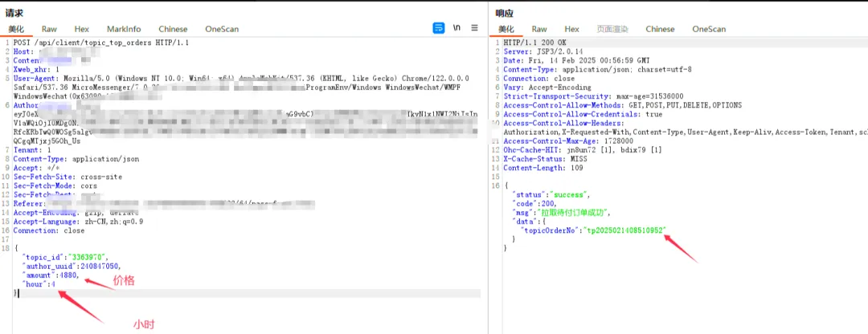Switch request panel to Hex tab
Screen dimensions: 868x334
point(82,30)
